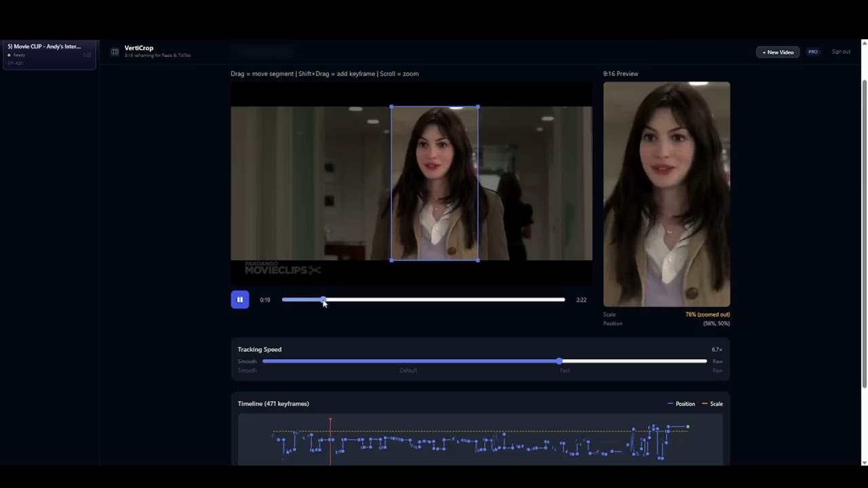Open the 'Movie CLIP - Andy's Inter...' project card
The width and height of the screenshot is (868, 488).
pos(49,54)
